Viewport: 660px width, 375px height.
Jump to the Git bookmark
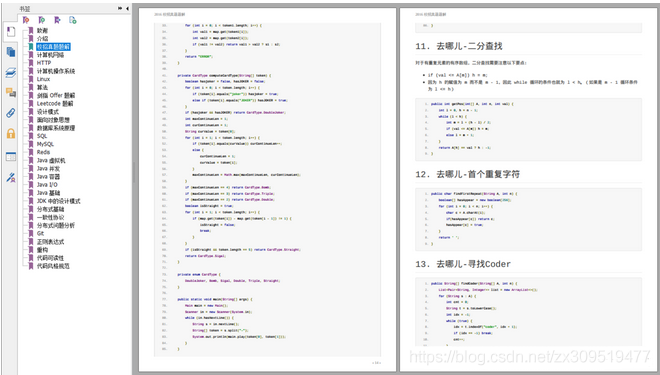tap(40, 234)
